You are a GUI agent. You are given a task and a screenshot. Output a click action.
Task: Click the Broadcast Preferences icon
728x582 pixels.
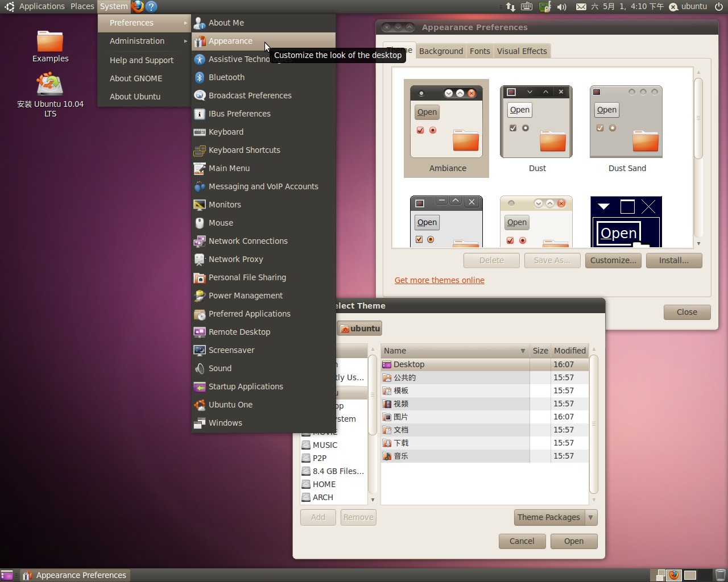pos(200,95)
